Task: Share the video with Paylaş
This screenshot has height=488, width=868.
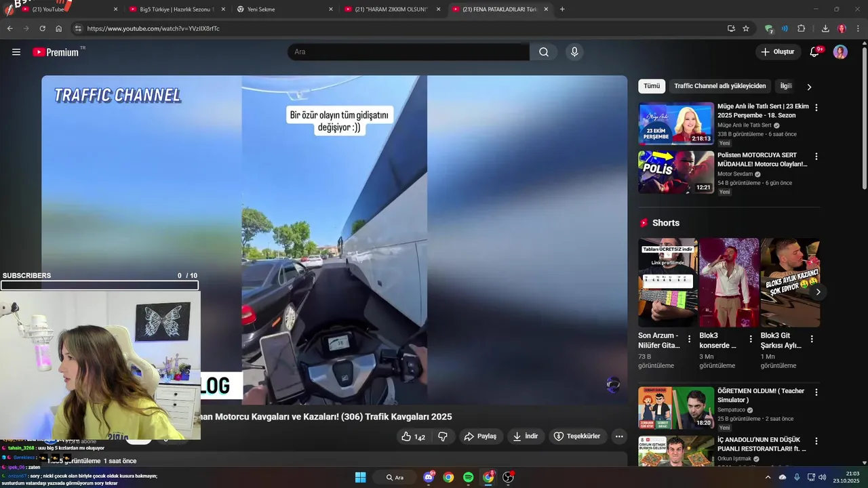Action: [x=480, y=436]
